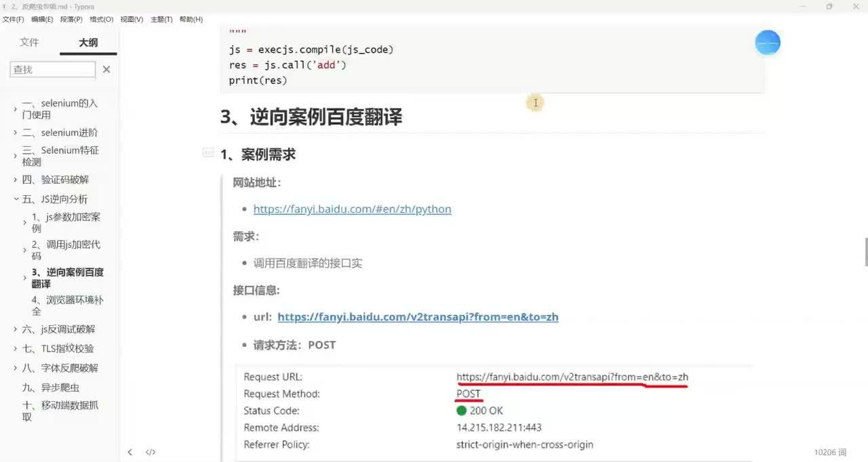This screenshot has height=462, width=868.
Task: Jump to outline item 二、selenium进阶
Action: 60,133
